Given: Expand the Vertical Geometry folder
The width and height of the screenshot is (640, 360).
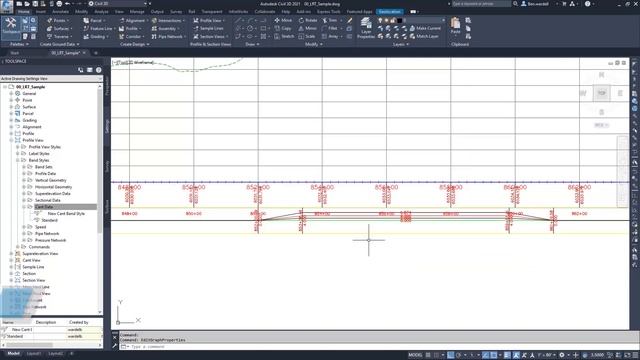Looking at the screenshot, I should [24, 180].
